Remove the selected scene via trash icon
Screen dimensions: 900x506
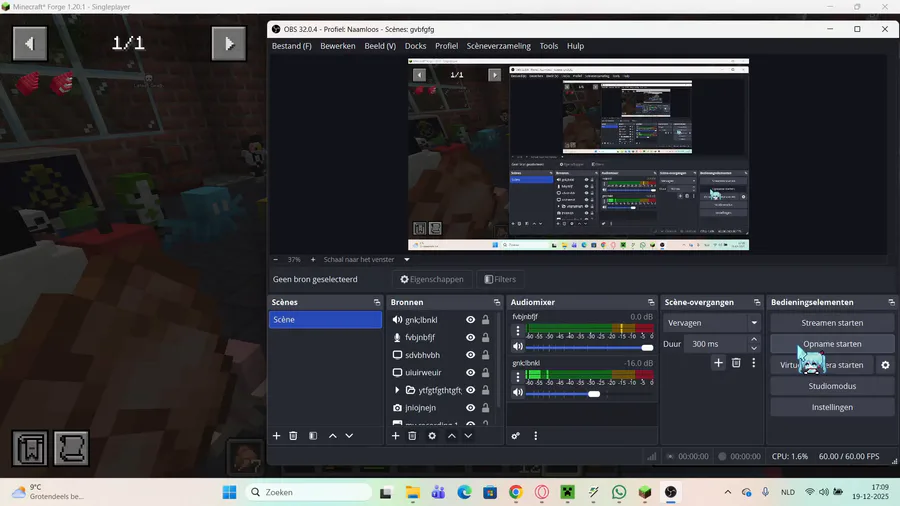coord(293,436)
